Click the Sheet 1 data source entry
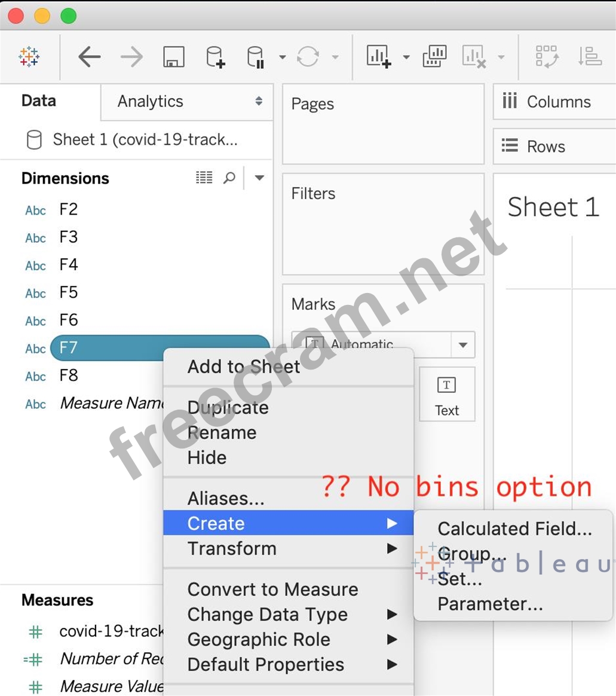 pos(145,140)
